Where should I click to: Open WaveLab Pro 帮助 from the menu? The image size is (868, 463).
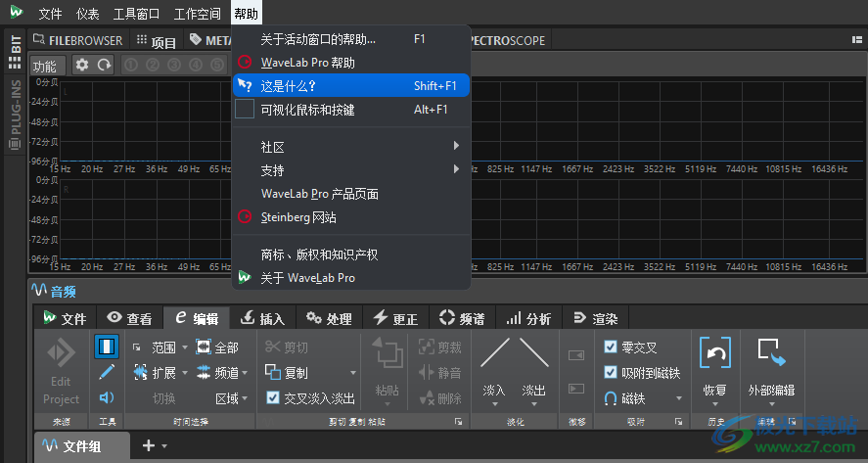351,63
